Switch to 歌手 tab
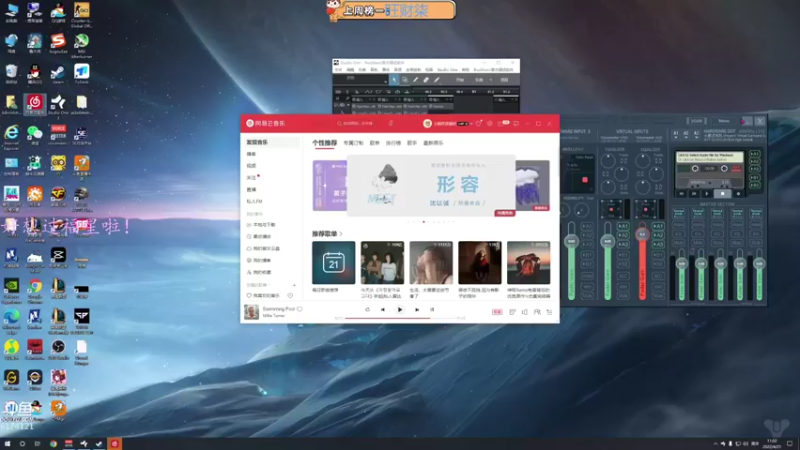The height and width of the screenshot is (450, 800). point(412,143)
